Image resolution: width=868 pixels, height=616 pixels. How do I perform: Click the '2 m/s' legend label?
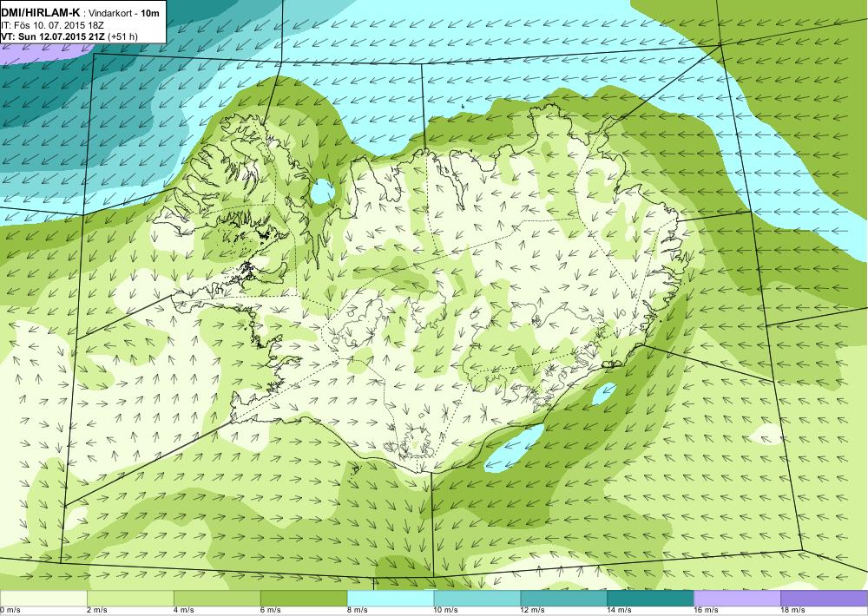[97, 611]
